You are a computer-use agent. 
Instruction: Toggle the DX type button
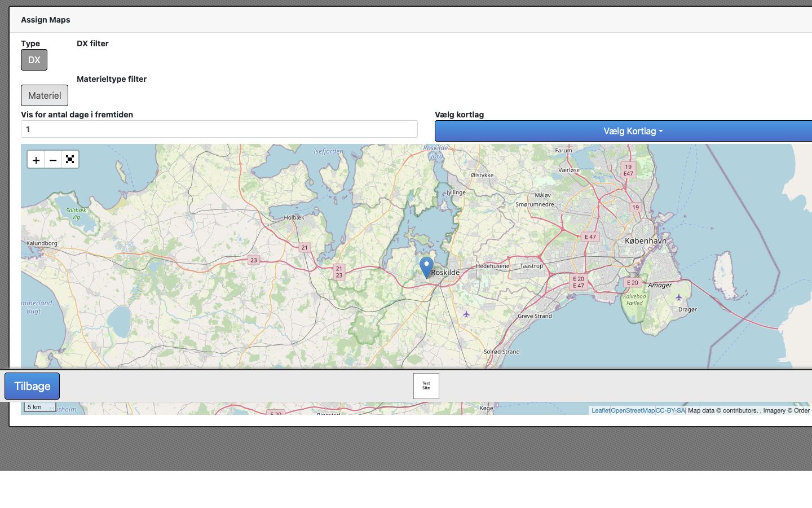point(34,60)
